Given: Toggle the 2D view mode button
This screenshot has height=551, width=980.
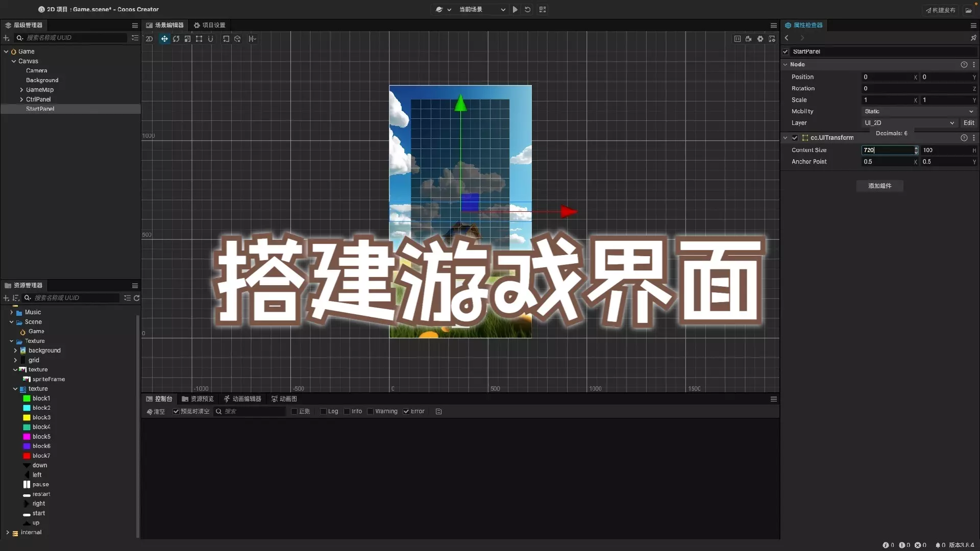Looking at the screenshot, I should (149, 39).
